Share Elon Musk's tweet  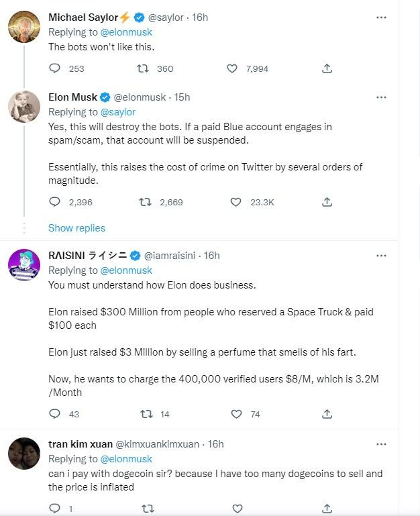coord(327,202)
